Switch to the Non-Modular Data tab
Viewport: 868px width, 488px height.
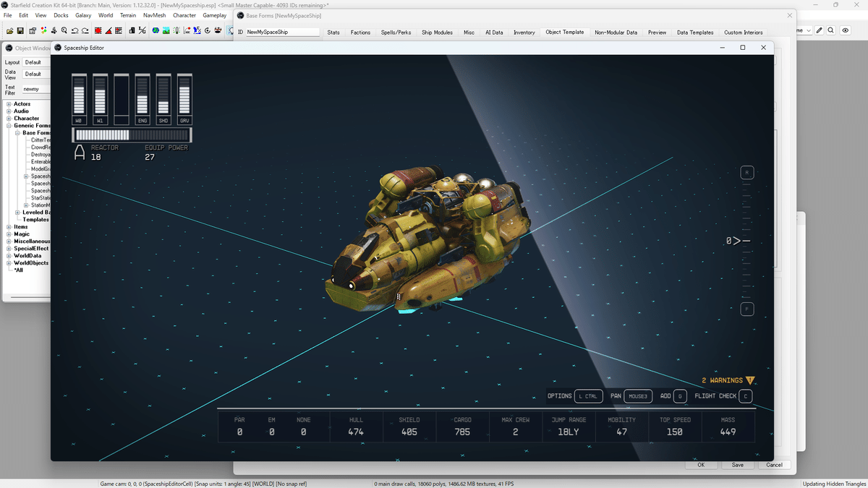tap(616, 33)
